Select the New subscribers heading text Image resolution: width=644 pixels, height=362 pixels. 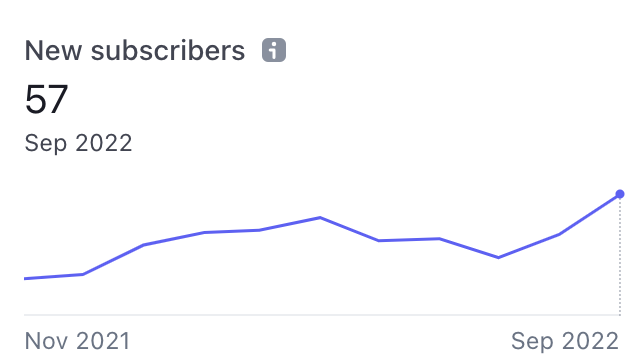click(x=135, y=51)
